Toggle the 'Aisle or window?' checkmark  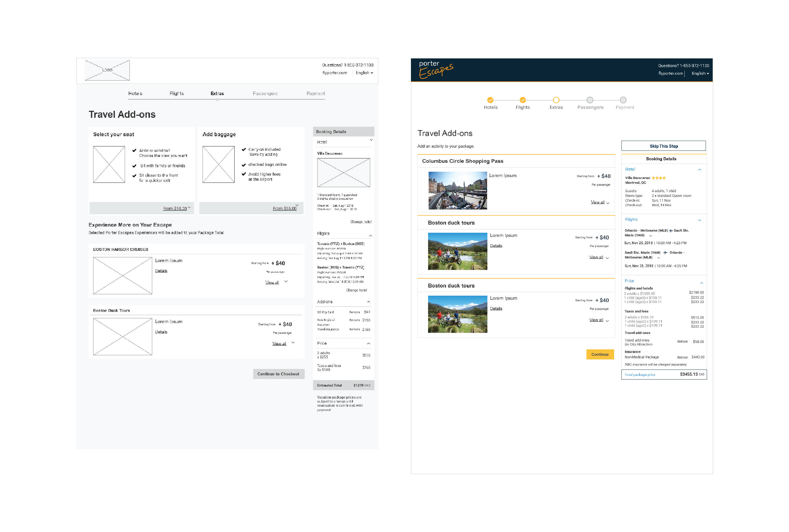134,151
